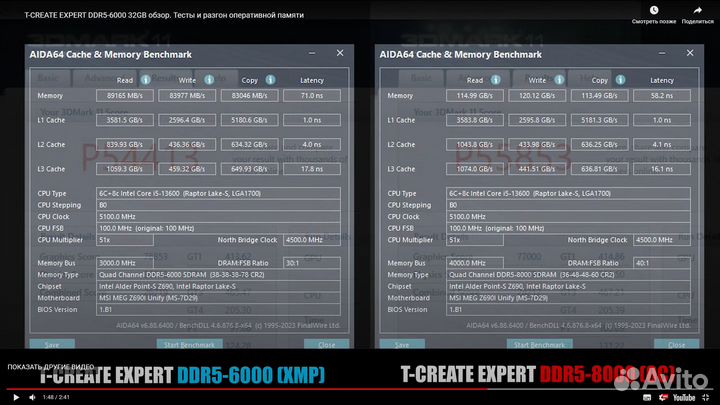Click the 40:1 DRAM:FSB Ratio field
This screenshot has height=405, width=720.
pos(662,263)
